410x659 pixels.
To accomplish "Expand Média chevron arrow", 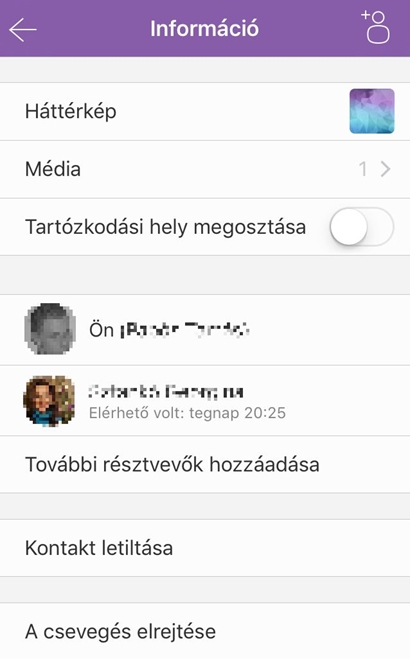I will coord(385,169).
